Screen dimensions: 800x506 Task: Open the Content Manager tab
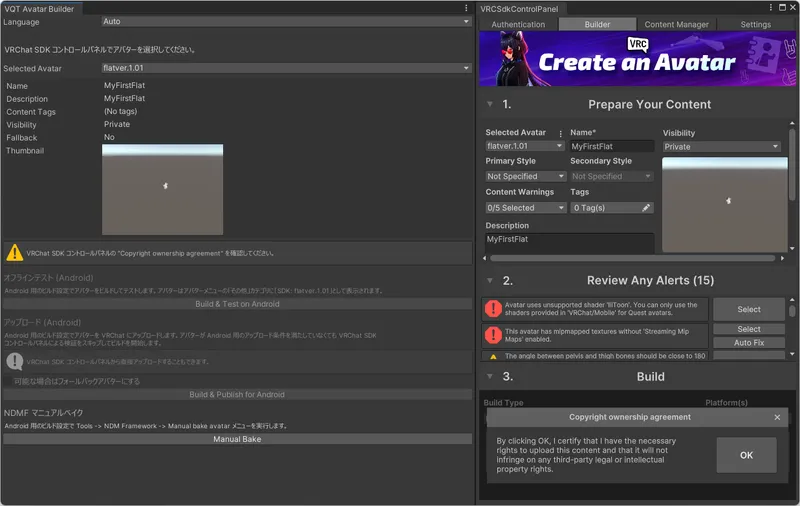pos(677,24)
